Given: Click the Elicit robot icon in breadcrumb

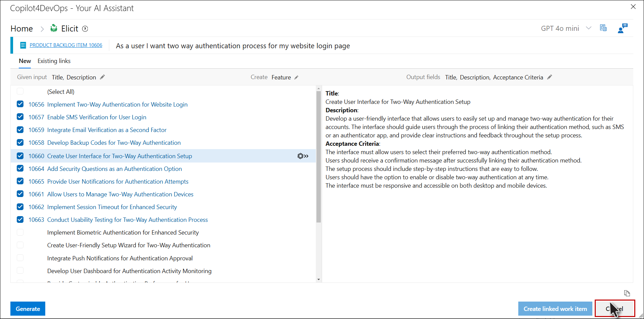Looking at the screenshot, I should (54, 28).
